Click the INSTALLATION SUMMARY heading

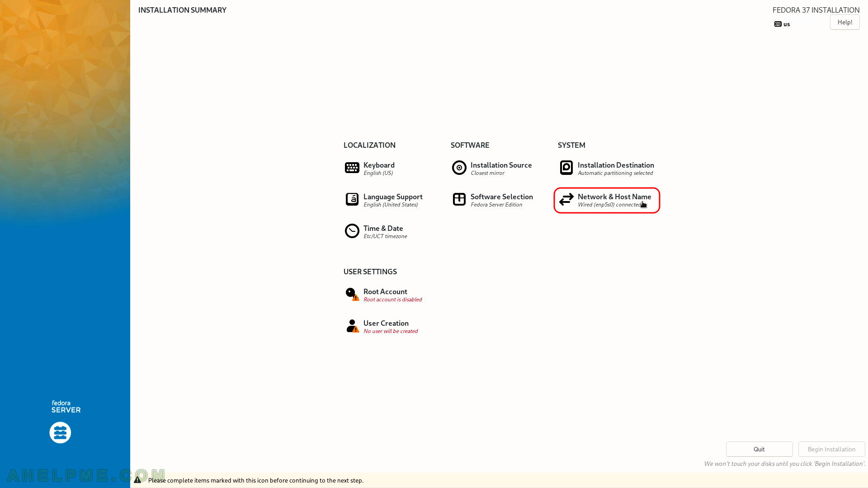[182, 10]
